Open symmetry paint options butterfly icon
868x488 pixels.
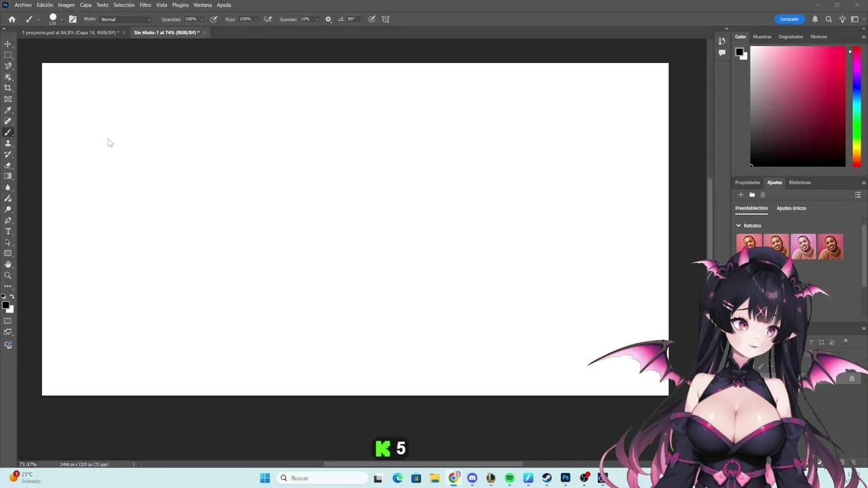386,19
